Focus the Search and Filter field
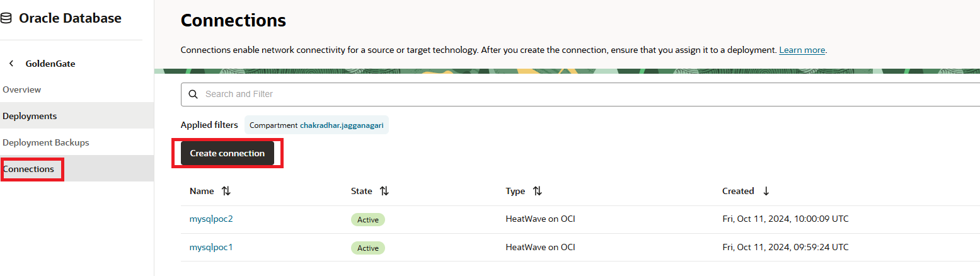980x276 pixels. pos(567,94)
